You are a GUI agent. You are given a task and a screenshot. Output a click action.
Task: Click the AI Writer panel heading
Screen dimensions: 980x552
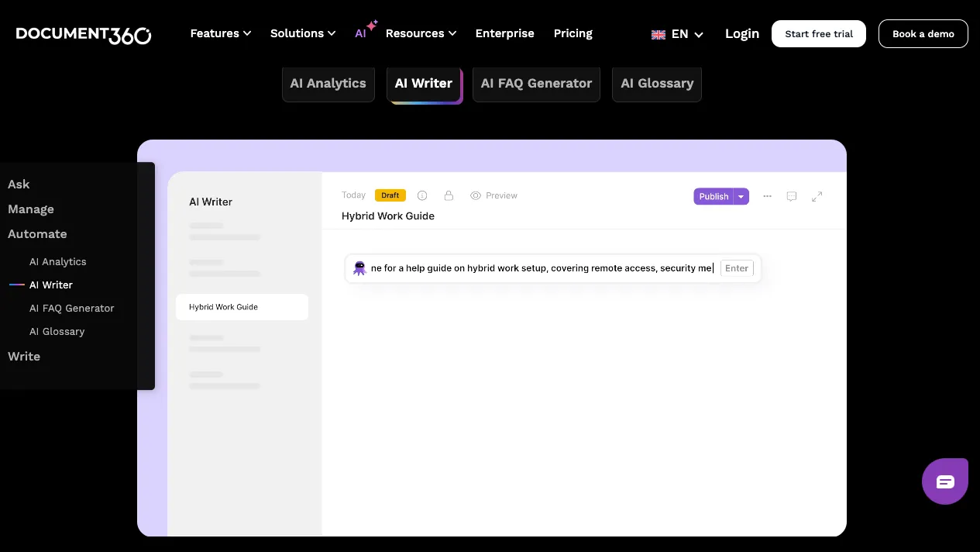click(211, 202)
